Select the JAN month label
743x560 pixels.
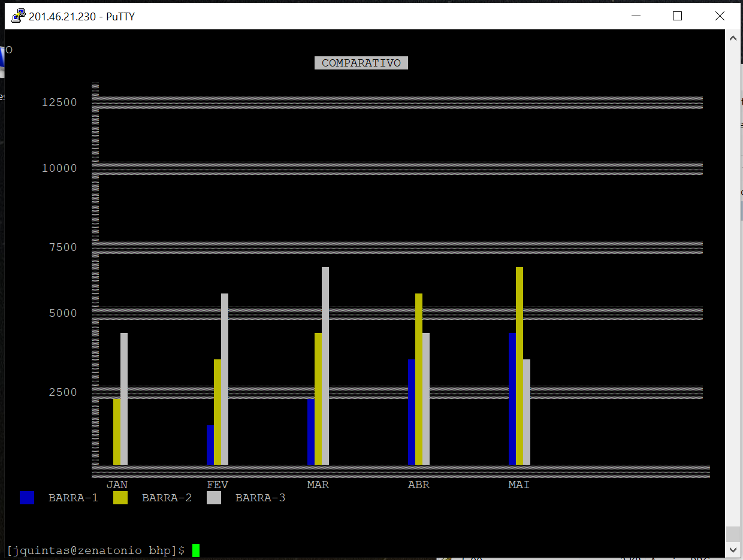(x=117, y=485)
